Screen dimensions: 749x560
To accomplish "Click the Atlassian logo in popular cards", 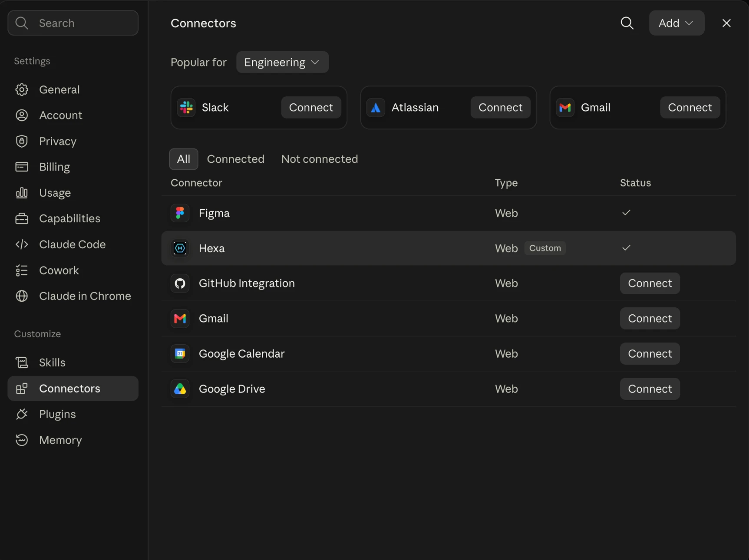I will click(376, 107).
